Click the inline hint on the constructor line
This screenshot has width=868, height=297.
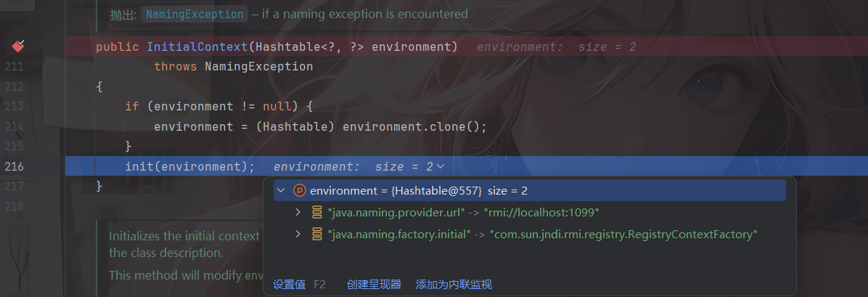556,47
